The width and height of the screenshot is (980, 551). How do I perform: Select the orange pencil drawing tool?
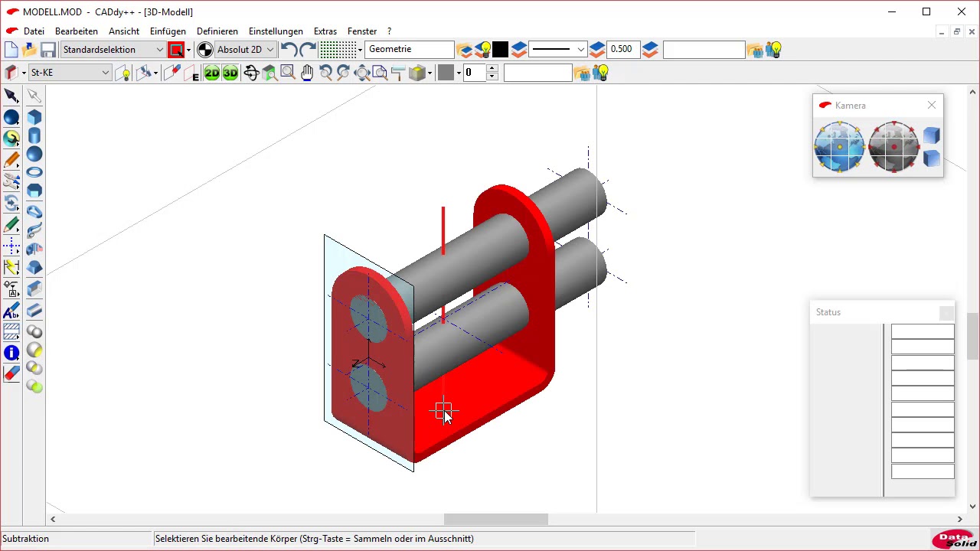pos(11,160)
